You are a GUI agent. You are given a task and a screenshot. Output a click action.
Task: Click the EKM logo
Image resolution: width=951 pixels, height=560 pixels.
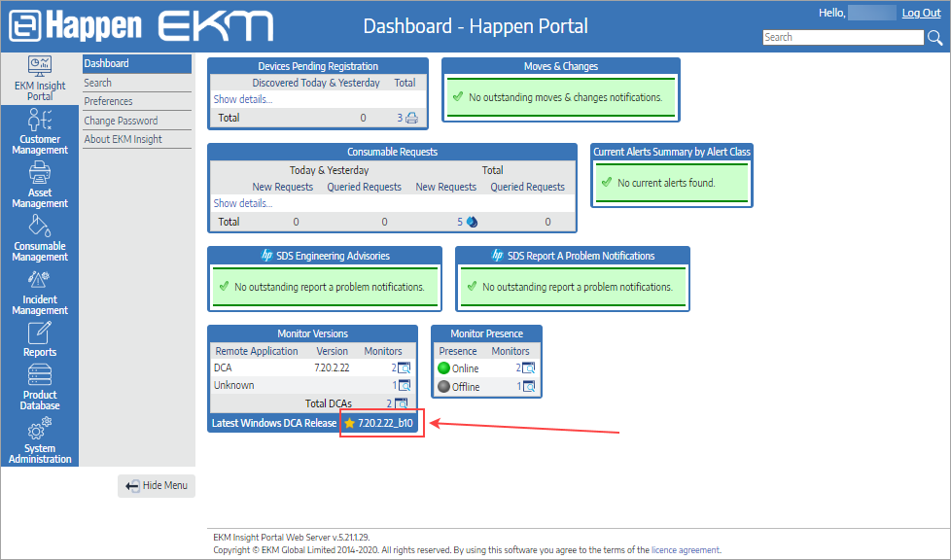tap(215, 26)
